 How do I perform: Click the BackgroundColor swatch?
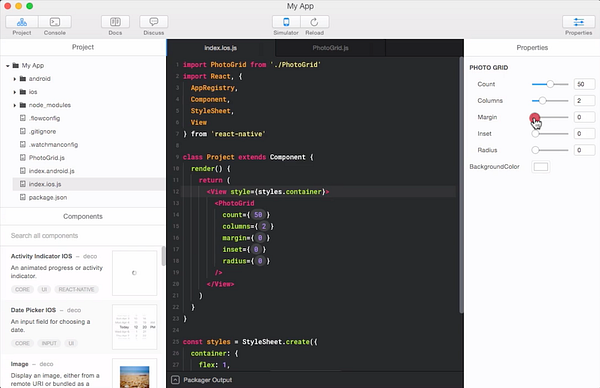[541, 167]
